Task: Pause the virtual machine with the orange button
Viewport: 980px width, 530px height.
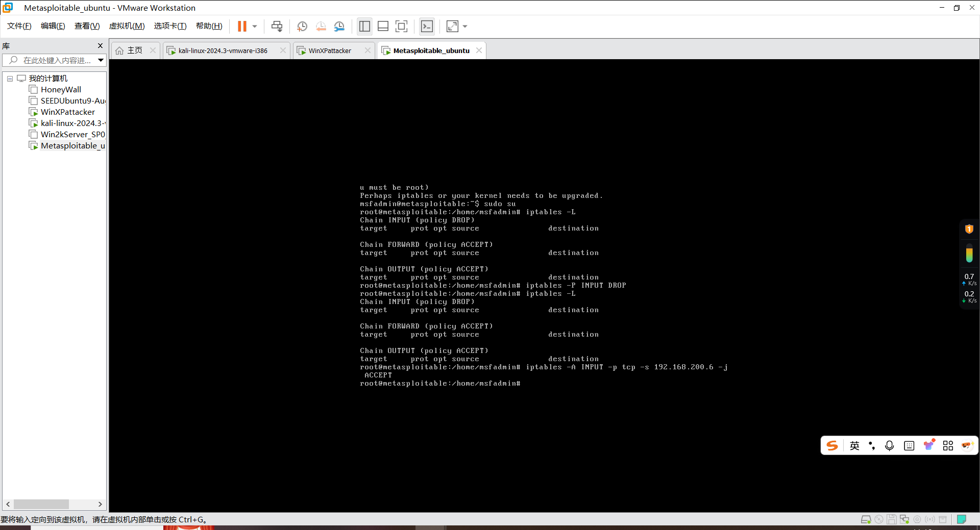Action: tap(242, 26)
